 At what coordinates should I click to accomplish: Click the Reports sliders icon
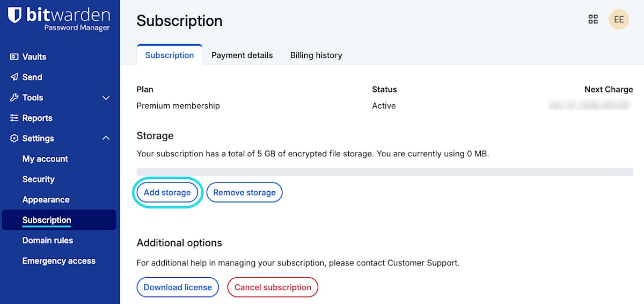pos(14,118)
